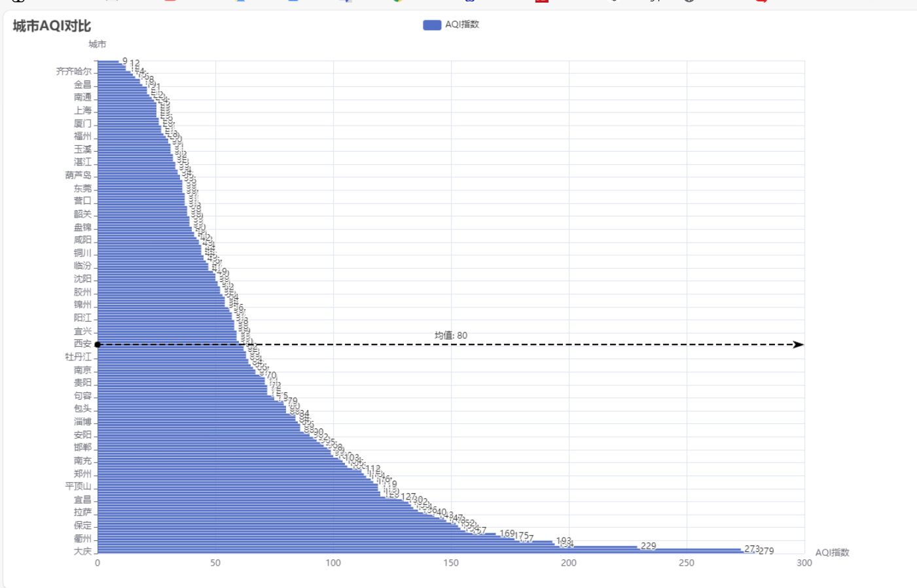Select the 盘锦 city label
The height and width of the screenshot is (588, 917).
coord(83,227)
